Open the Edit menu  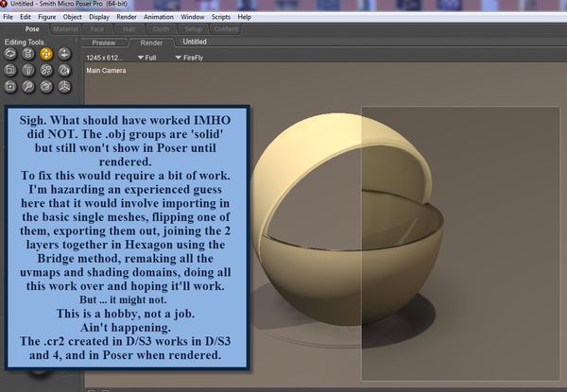click(x=26, y=17)
